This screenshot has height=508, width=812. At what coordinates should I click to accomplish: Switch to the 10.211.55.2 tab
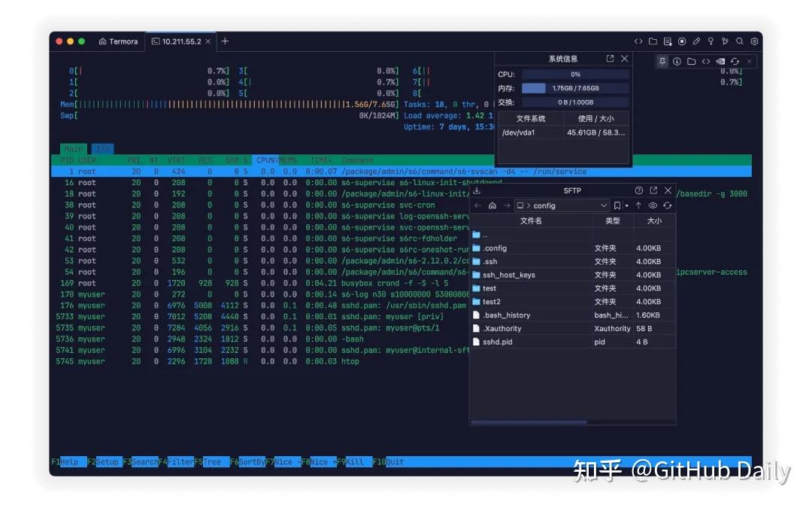pos(180,41)
